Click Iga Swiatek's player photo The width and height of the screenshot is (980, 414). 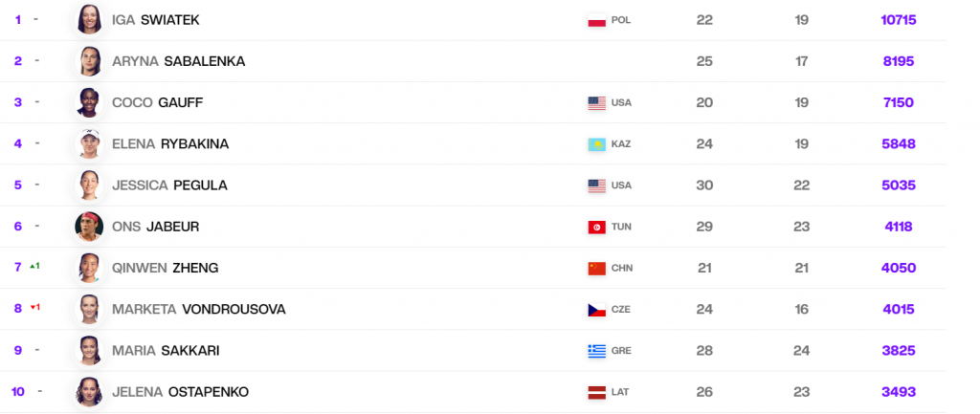(89, 19)
